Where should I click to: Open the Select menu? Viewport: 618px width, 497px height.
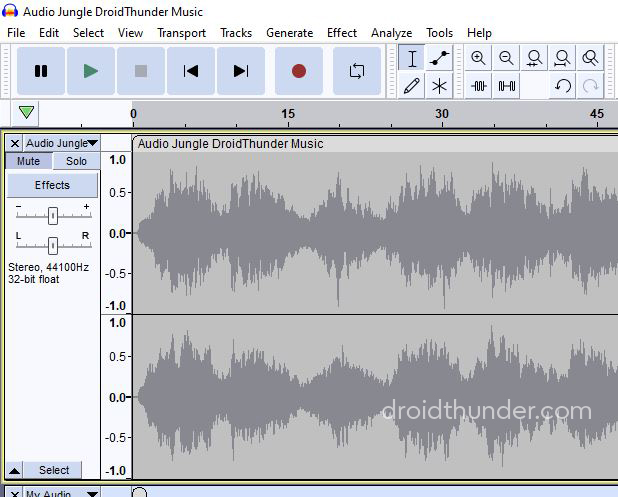[88, 33]
